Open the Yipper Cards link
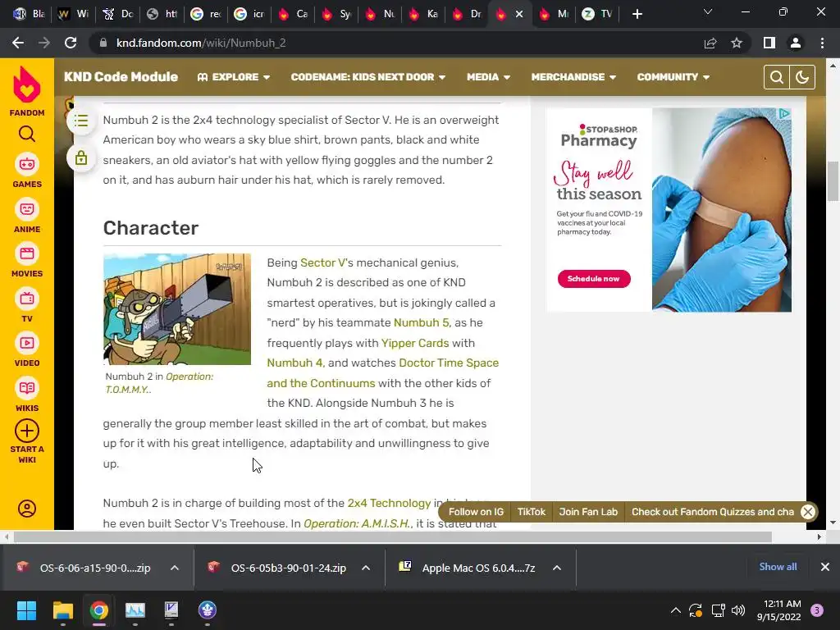 pos(415,343)
